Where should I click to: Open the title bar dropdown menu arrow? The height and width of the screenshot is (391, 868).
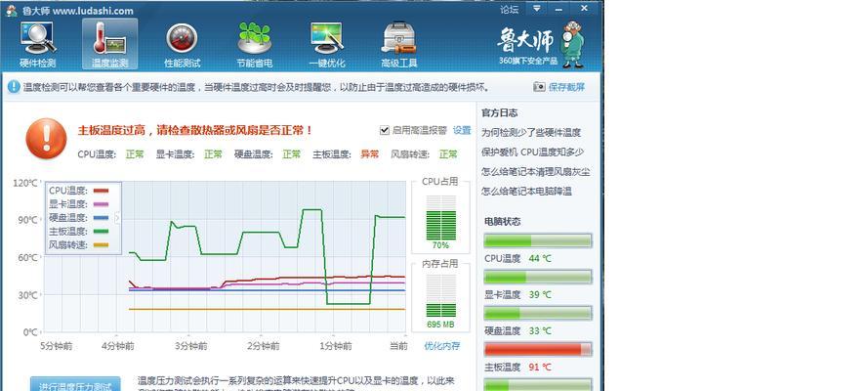click(x=536, y=8)
